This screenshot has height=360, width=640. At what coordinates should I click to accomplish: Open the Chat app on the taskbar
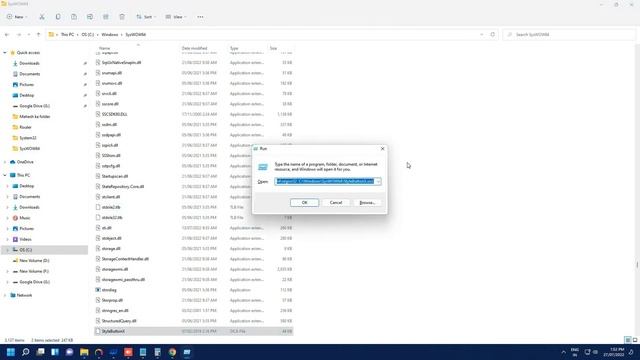[x=69, y=352]
